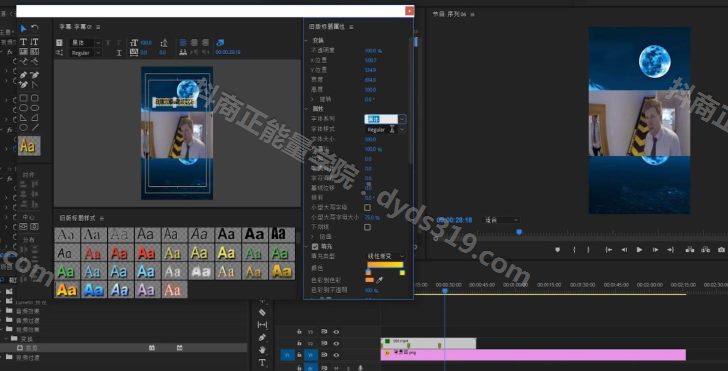Click Step Back one frame button
This screenshot has width=728, height=371.
624,250
